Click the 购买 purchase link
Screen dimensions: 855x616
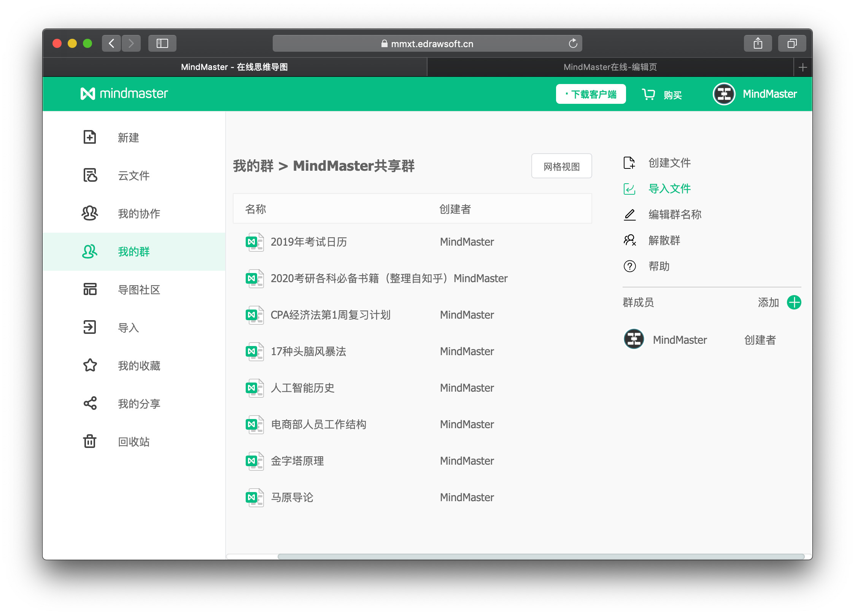[x=673, y=95]
